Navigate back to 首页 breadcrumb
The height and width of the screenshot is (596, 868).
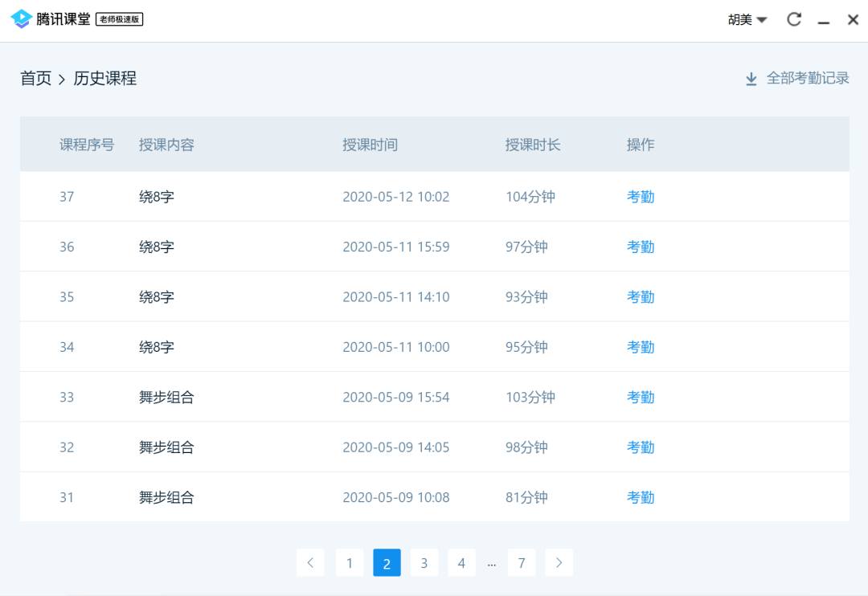[x=35, y=78]
